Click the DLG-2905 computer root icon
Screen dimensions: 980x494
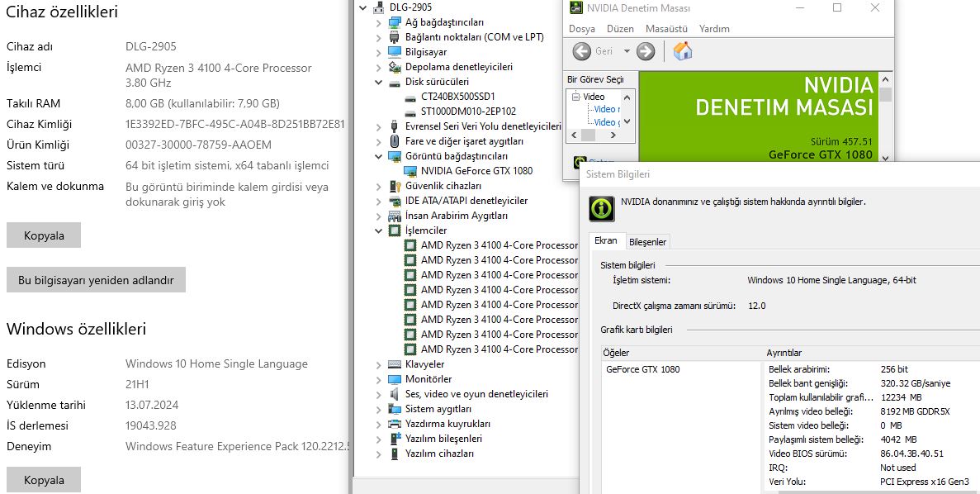point(379,7)
